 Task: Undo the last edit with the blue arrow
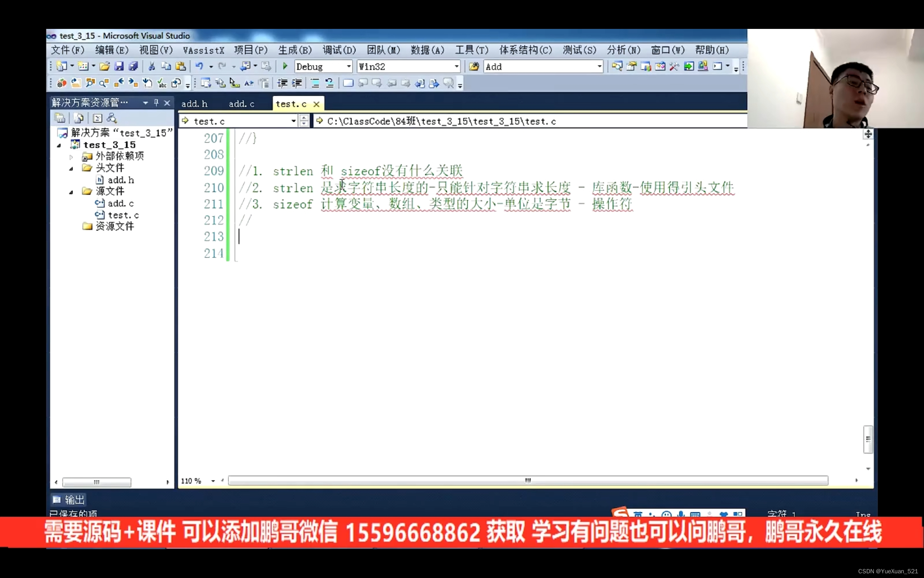tap(199, 66)
